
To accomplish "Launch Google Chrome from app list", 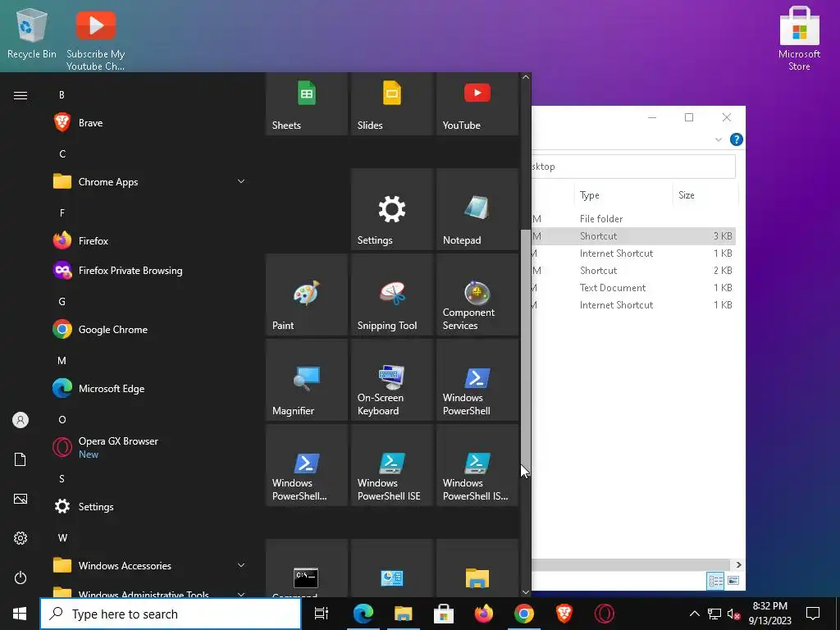I will coord(150,330).
